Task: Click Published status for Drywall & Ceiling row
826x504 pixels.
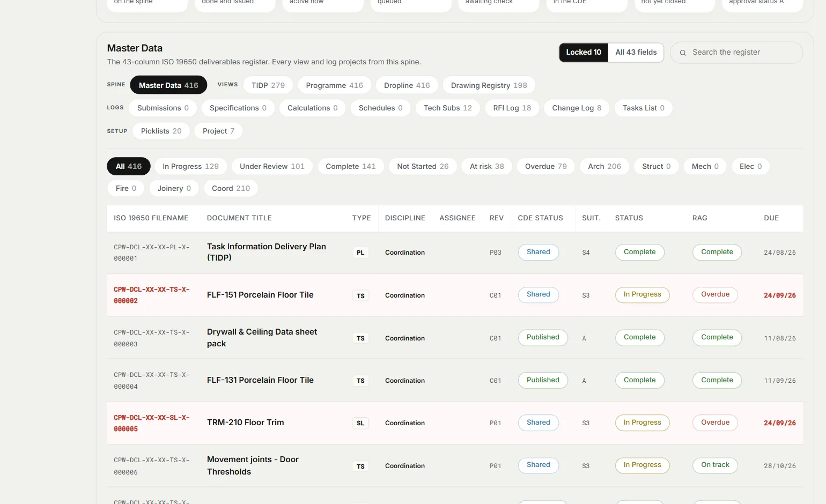Action: tap(543, 337)
